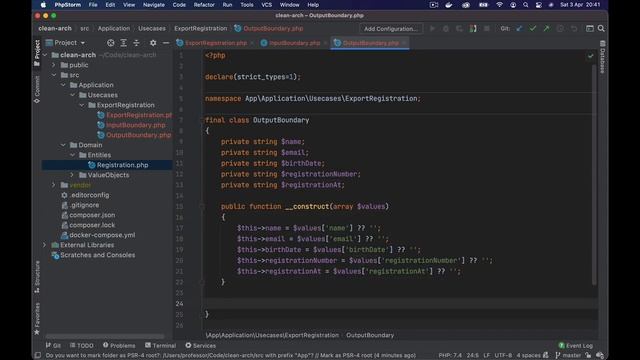Open the Git tool window at bottom
640x360 pixels.
pos(53,345)
